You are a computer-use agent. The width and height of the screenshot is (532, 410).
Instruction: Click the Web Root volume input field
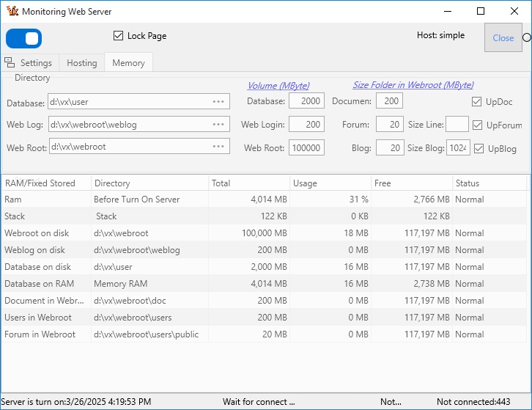(306, 147)
